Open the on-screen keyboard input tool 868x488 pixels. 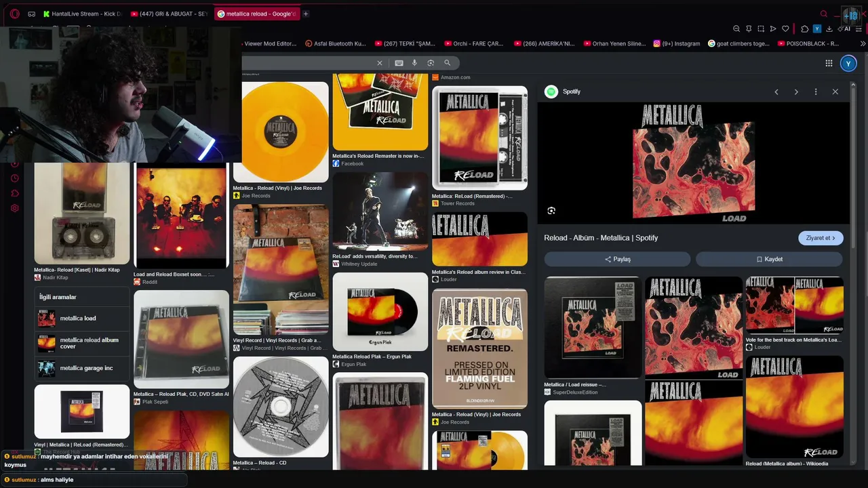(399, 63)
